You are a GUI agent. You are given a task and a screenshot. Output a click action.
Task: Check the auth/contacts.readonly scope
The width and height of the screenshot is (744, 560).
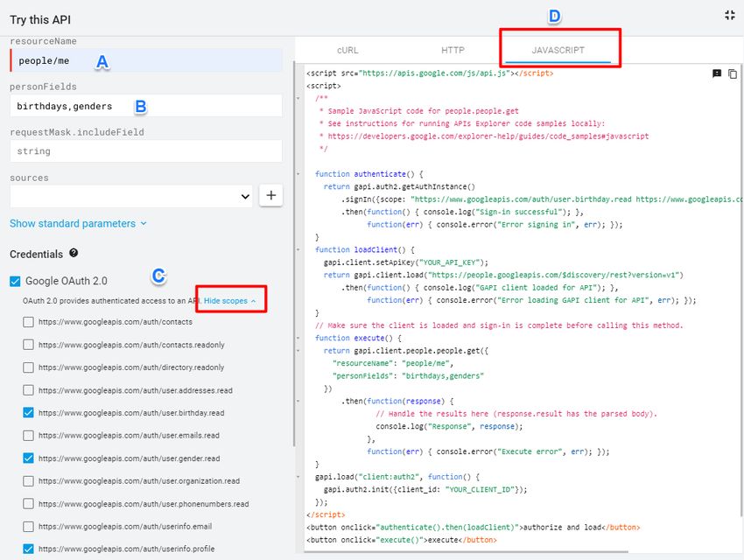click(29, 345)
